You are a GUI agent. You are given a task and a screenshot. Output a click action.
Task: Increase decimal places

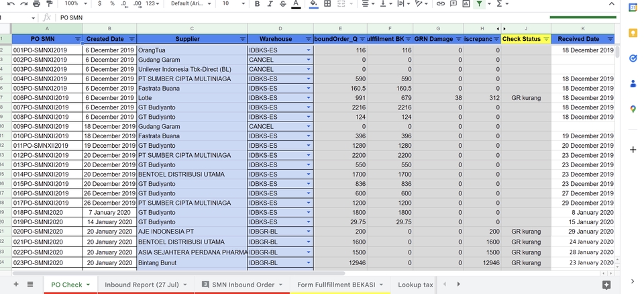point(137,4)
